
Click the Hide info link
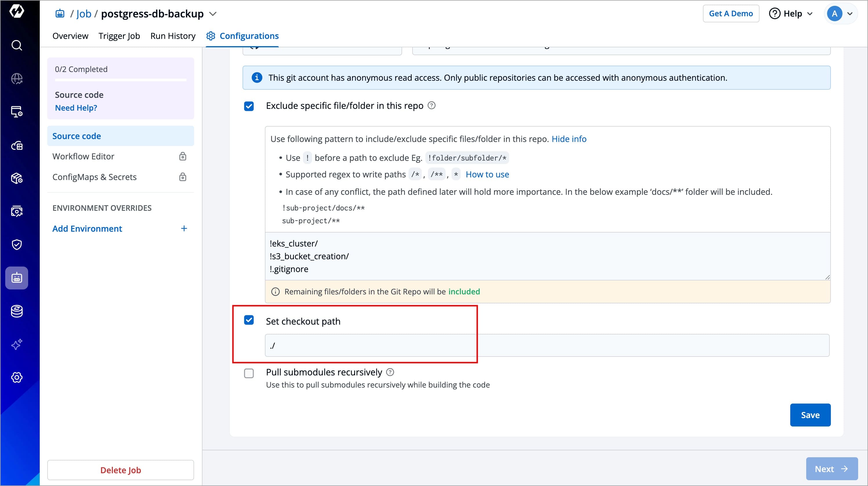(569, 139)
